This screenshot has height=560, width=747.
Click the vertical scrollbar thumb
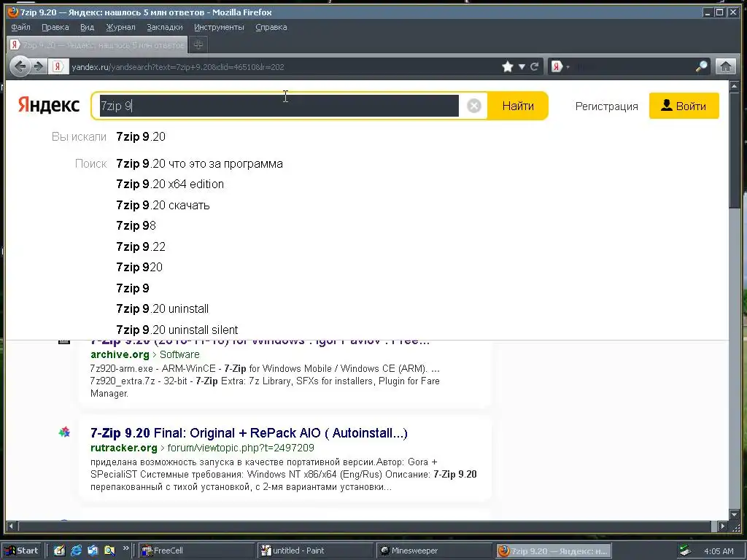734,149
